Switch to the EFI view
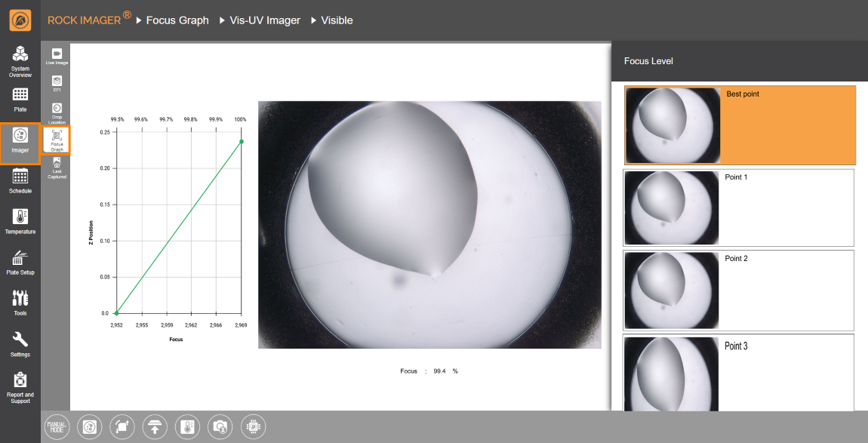The image size is (868, 443). coord(57,83)
